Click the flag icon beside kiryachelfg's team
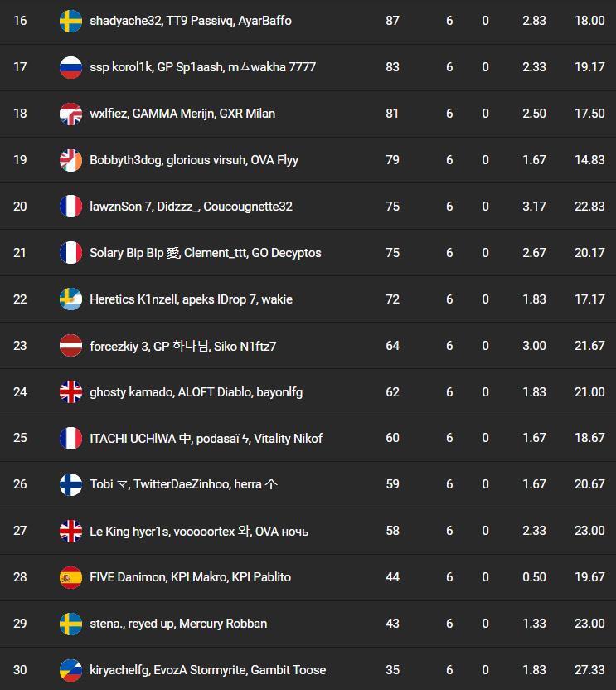The image size is (616, 690). point(70,670)
